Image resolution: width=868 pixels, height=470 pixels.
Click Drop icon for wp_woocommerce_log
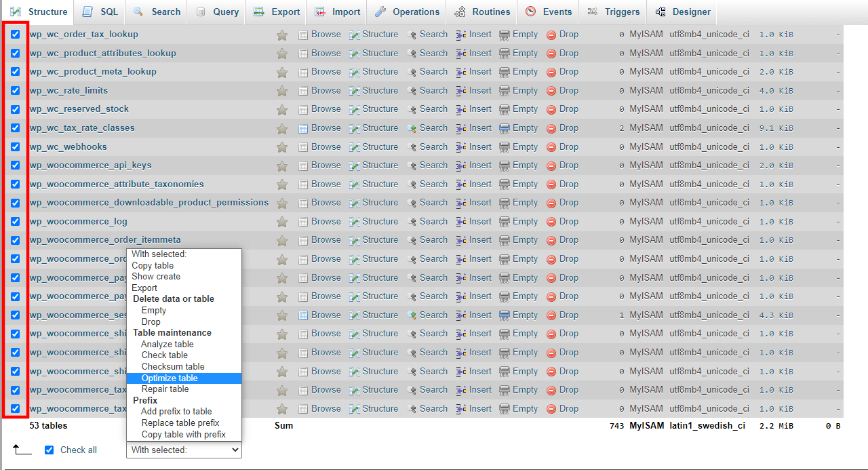[551, 222]
